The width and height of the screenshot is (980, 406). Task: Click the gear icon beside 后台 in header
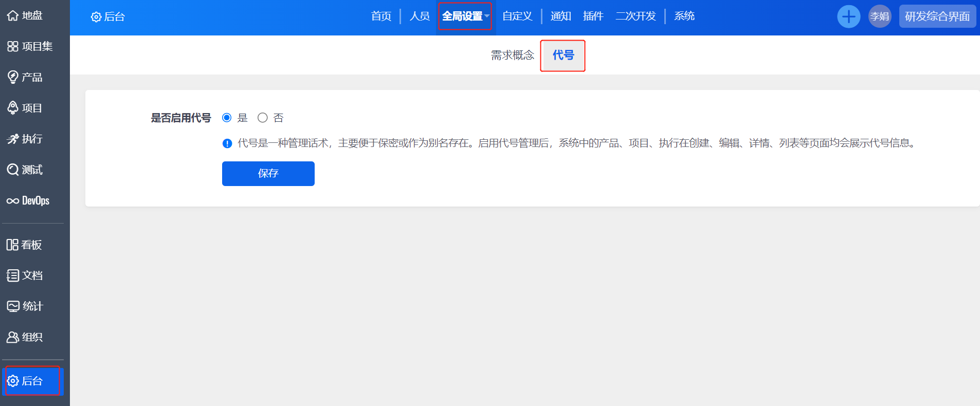(x=96, y=17)
